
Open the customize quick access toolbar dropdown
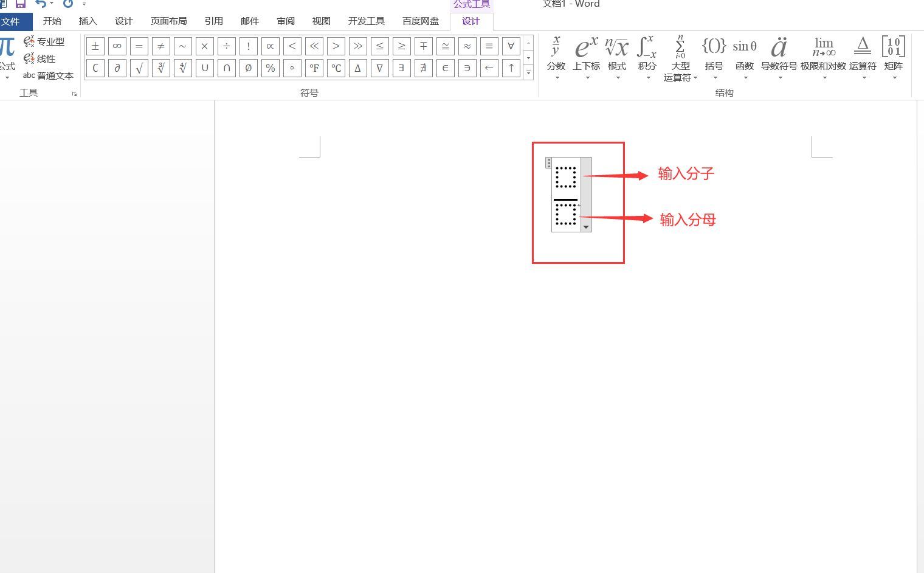tap(84, 3)
